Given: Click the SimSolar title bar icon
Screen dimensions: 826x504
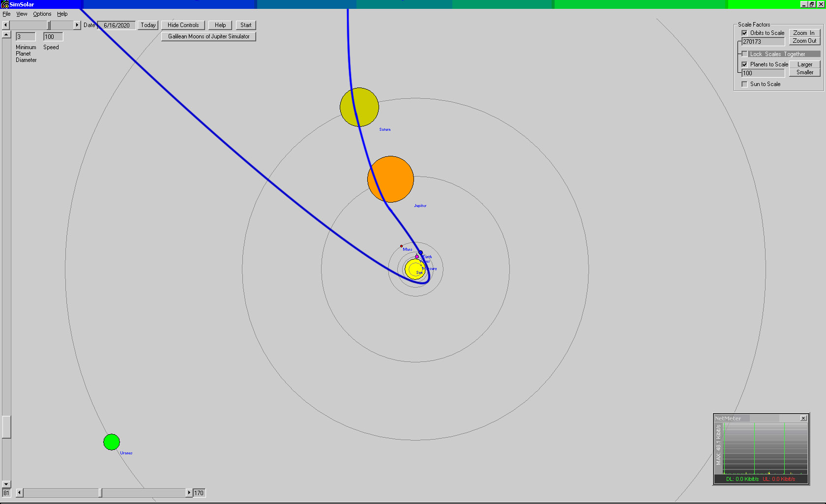Looking at the screenshot, I should click(5, 4).
